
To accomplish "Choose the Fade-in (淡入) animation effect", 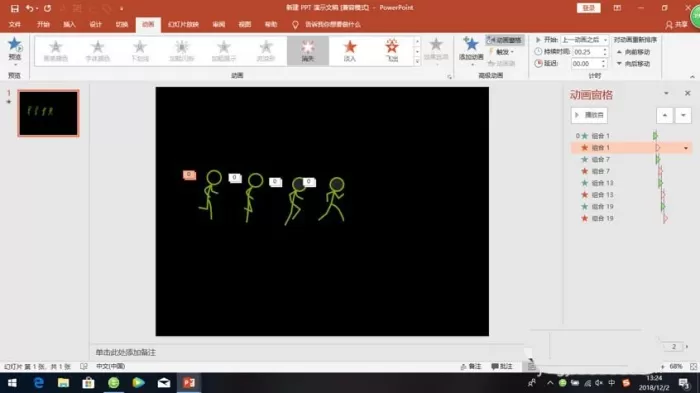I will click(x=350, y=51).
